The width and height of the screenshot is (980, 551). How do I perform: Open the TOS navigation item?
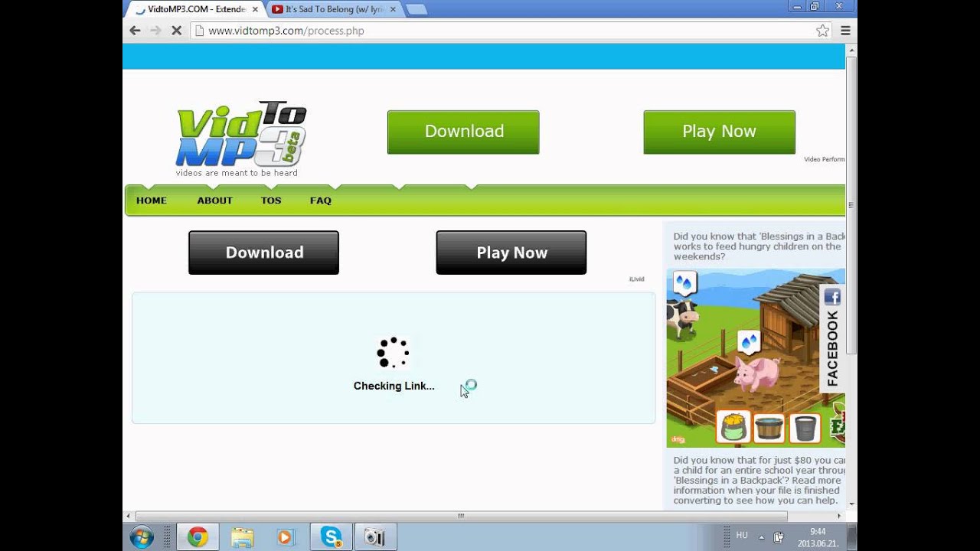click(x=271, y=201)
